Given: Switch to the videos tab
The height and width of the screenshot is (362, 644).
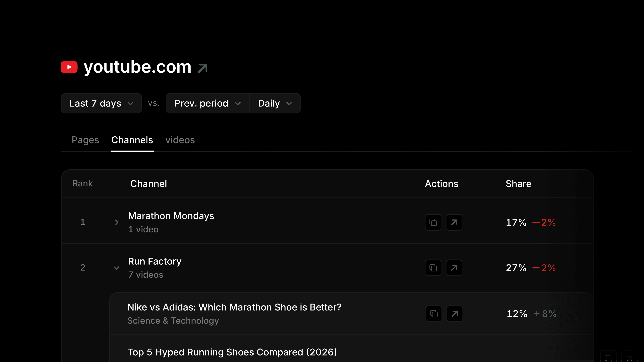Looking at the screenshot, I should 180,140.
